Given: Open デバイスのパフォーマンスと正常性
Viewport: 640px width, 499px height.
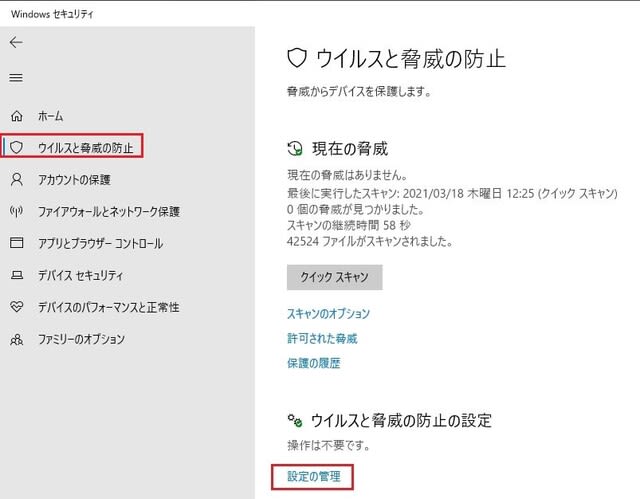Looking at the screenshot, I should tap(109, 307).
